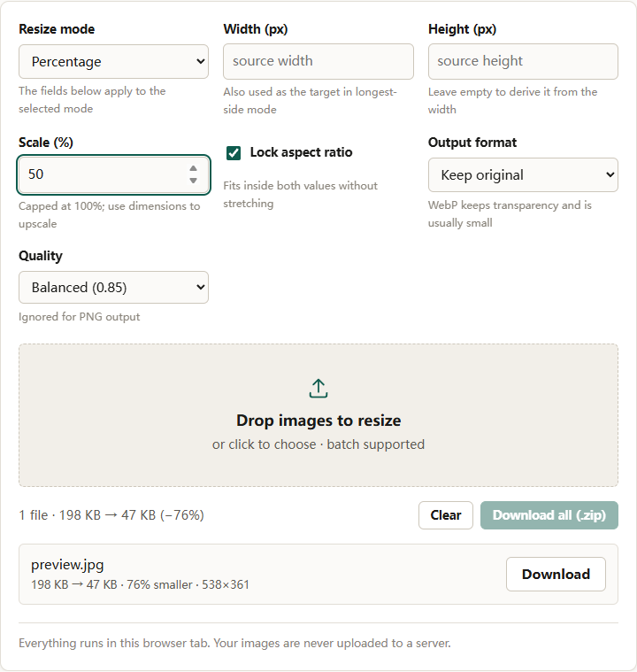
Task: Click the 'Quality' label
Action: [x=41, y=256]
